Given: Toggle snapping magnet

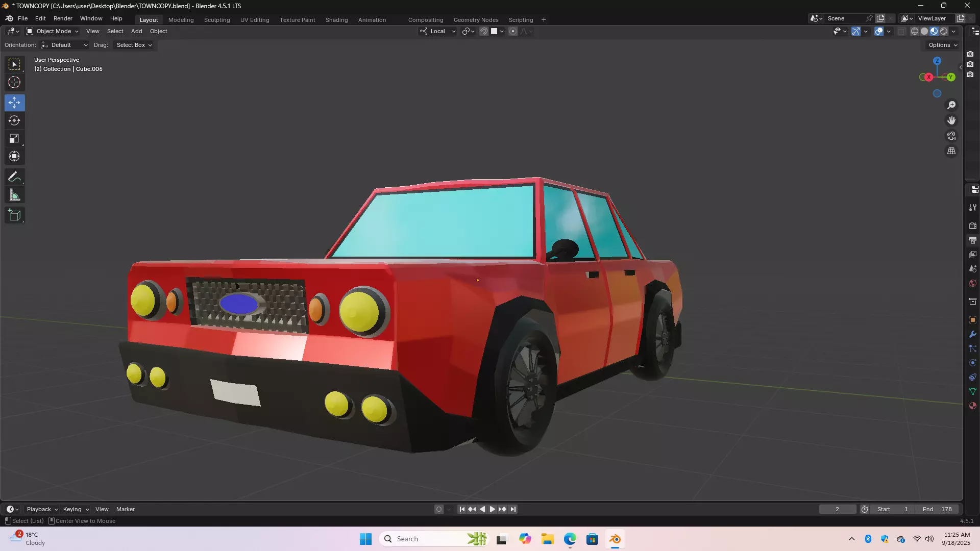Looking at the screenshot, I should point(484,31).
